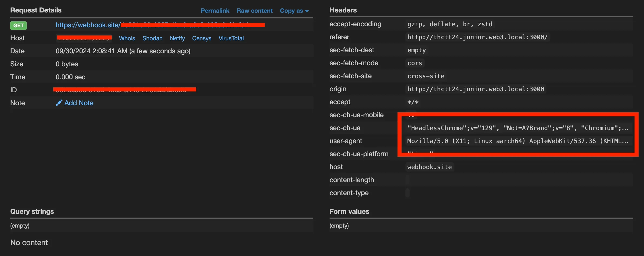Open the Copy as dropdown
Screen dimensions: 644x256
294,11
